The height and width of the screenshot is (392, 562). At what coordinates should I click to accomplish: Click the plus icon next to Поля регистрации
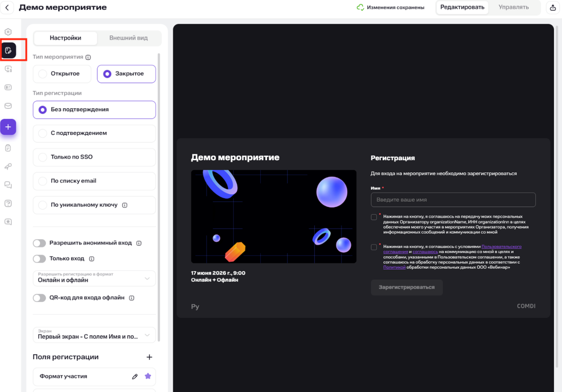coord(149,357)
